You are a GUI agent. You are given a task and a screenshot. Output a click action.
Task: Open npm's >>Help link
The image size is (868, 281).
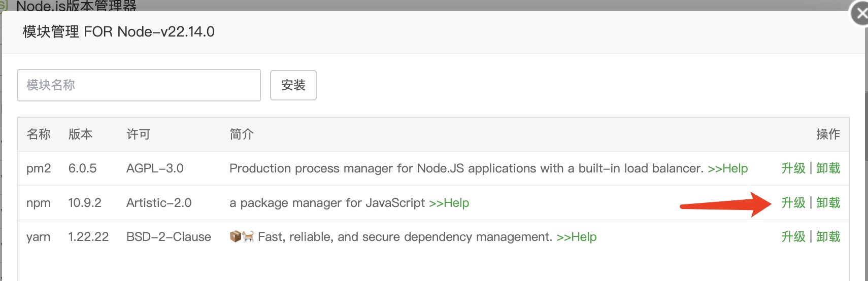click(x=449, y=203)
